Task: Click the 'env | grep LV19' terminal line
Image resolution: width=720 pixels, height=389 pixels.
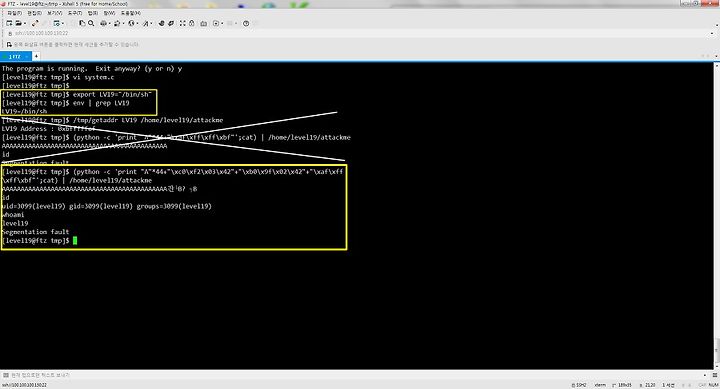Action: coord(66,103)
